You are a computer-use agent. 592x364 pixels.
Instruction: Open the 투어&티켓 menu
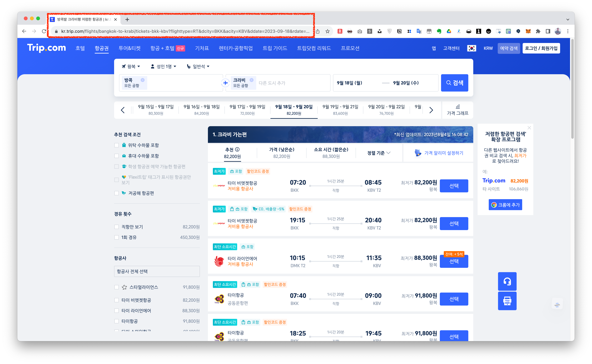tap(130, 48)
